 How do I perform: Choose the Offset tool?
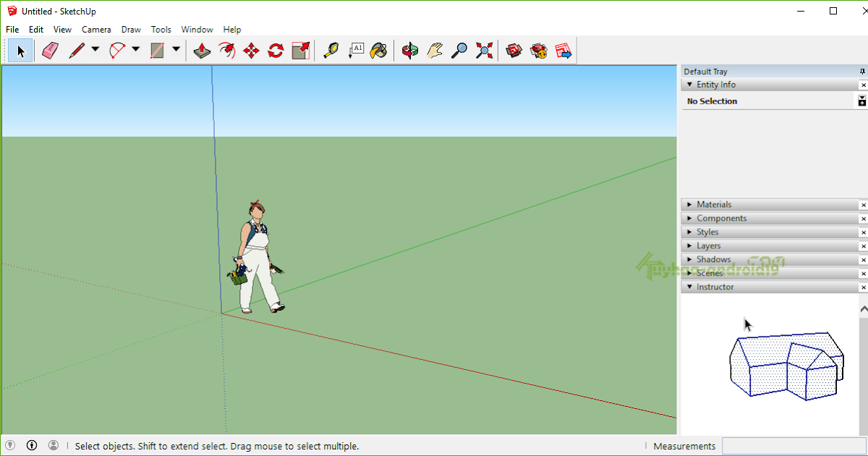click(226, 51)
